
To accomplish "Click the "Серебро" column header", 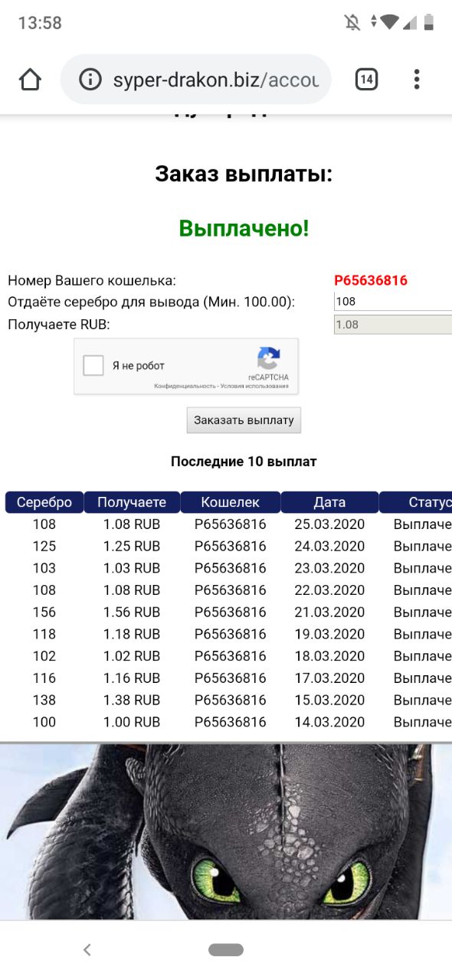I will [x=44, y=502].
